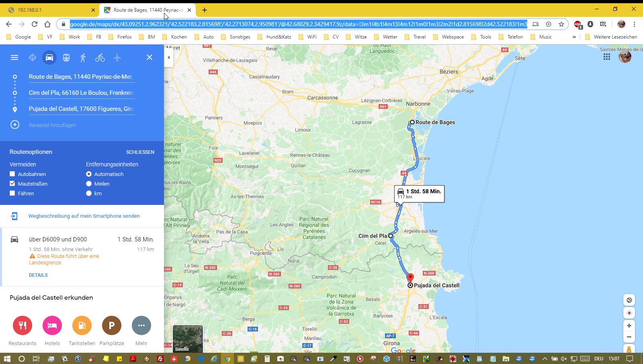Image resolution: width=643 pixels, height=364 pixels.
Task: Click the taskbar clock 15:07
Action: (614, 359)
